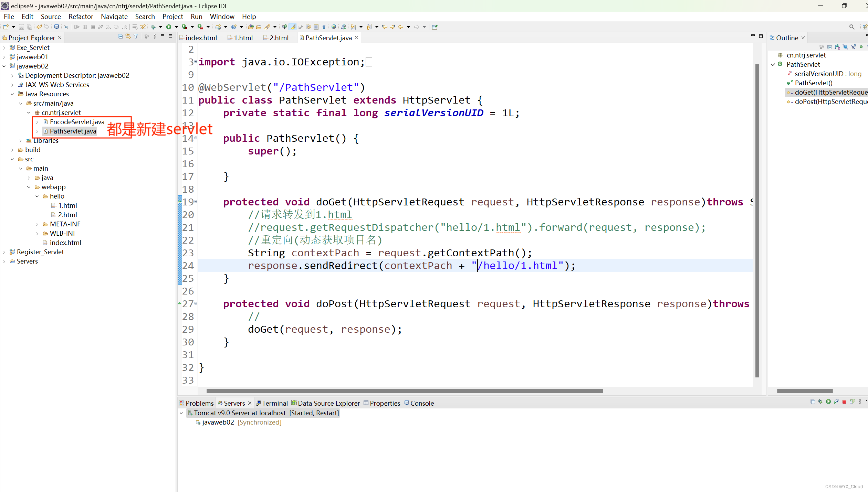
Task: Expand the Libraries node in Project Explorer
Action: click(x=21, y=140)
